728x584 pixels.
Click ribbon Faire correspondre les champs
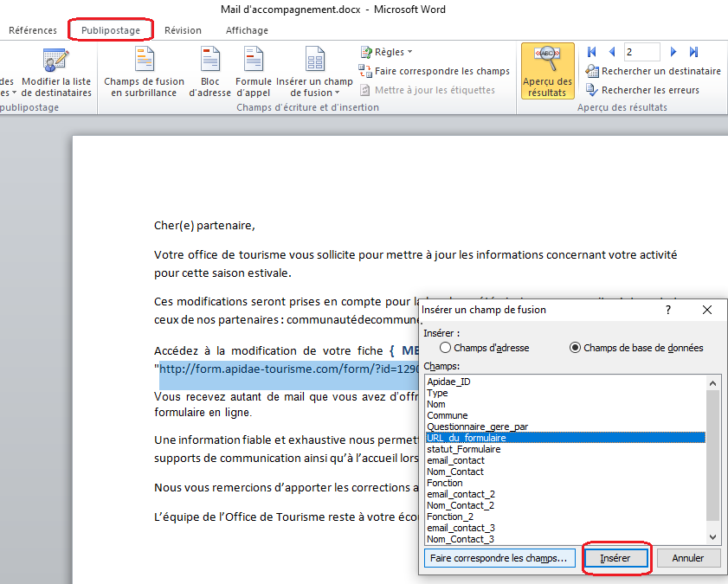point(434,71)
